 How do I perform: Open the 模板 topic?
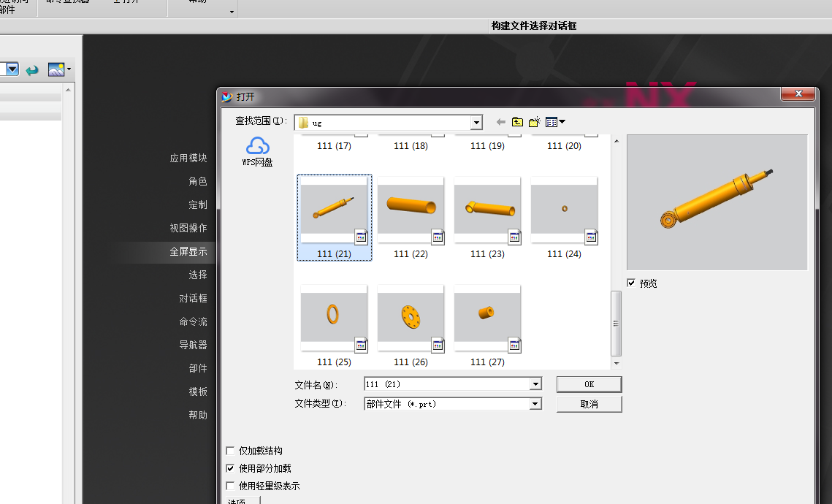click(x=198, y=392)
